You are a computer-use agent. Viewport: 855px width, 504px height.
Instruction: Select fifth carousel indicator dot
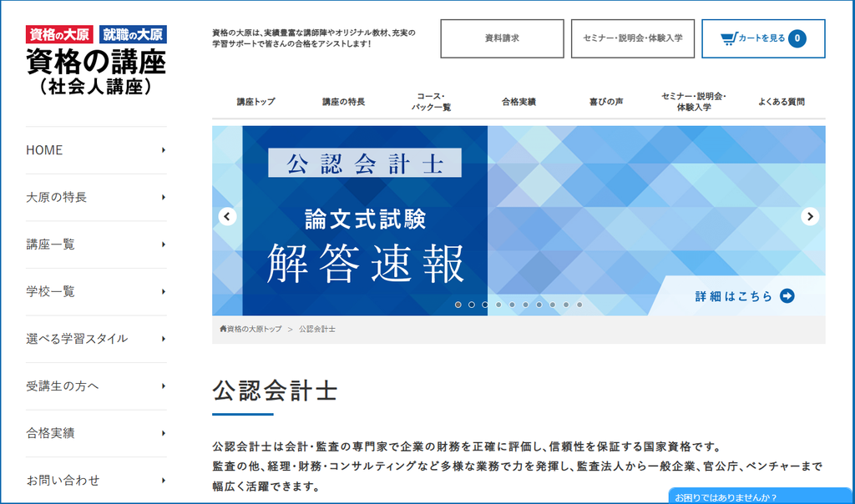click(512, 305)
